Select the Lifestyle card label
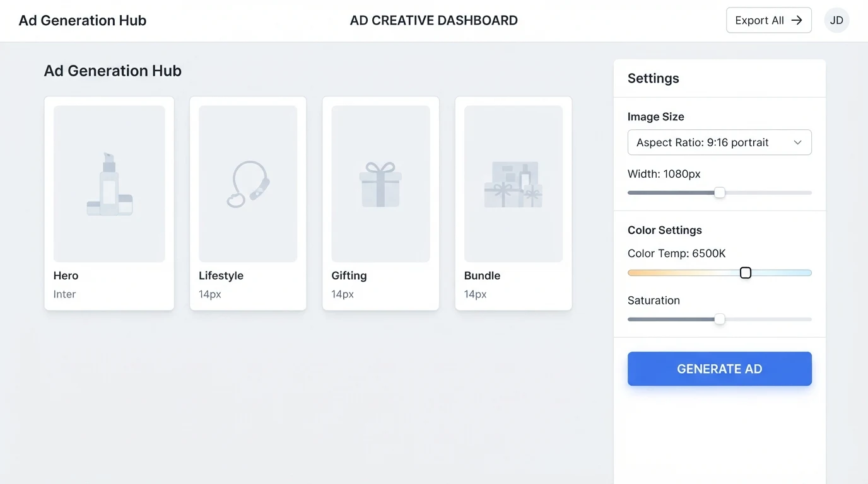This screenshot has width=868, height=484. [x=221, y=275]
